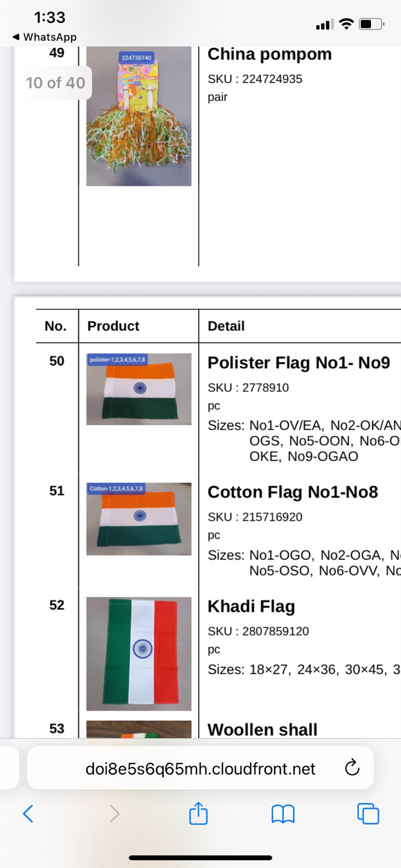
Task: Open the Polister Flag thumbnail
Action: 139,389
